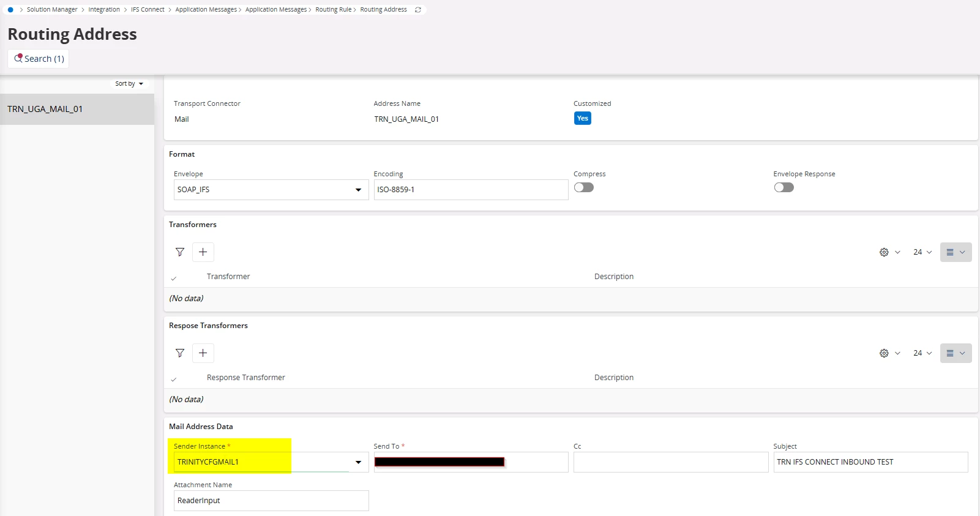Viewport: 980px width, 516px height.
Task: Open the Sender Instance dropdown
Action: 271,462
